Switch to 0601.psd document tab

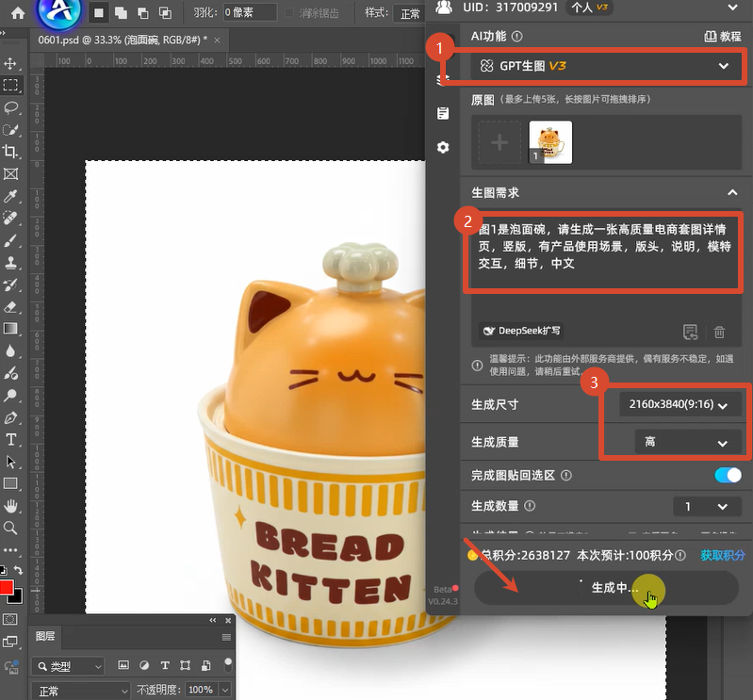123,40
